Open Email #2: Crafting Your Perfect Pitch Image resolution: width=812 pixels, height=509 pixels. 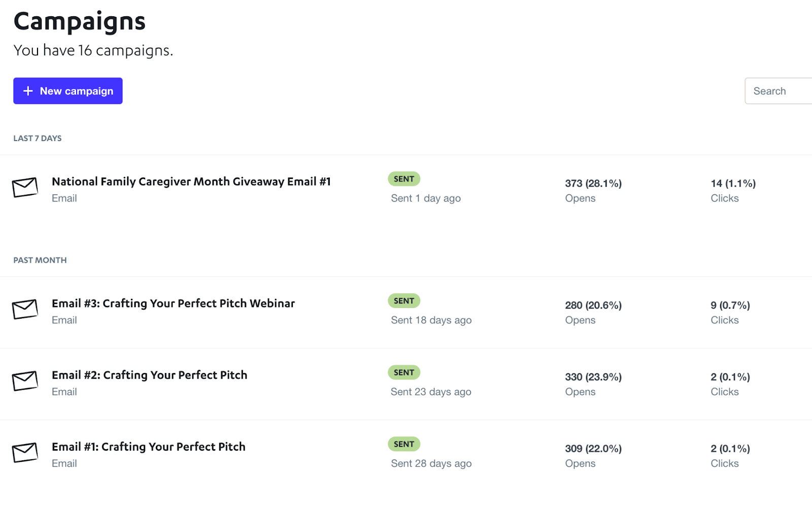click(x=149, y=375)
